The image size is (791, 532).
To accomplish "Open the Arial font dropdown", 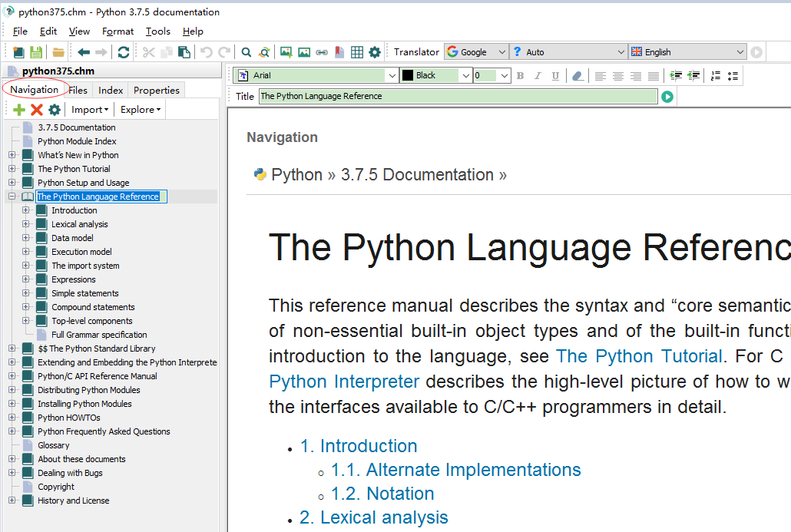I will pyautogui.click(x=391, y=75).
